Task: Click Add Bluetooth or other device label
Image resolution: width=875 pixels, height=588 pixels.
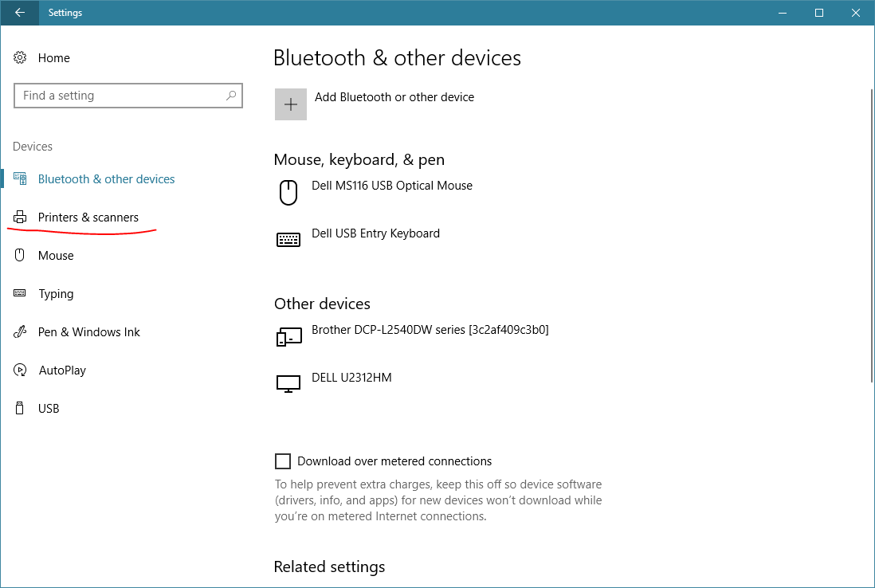Action: click(394, 97)
